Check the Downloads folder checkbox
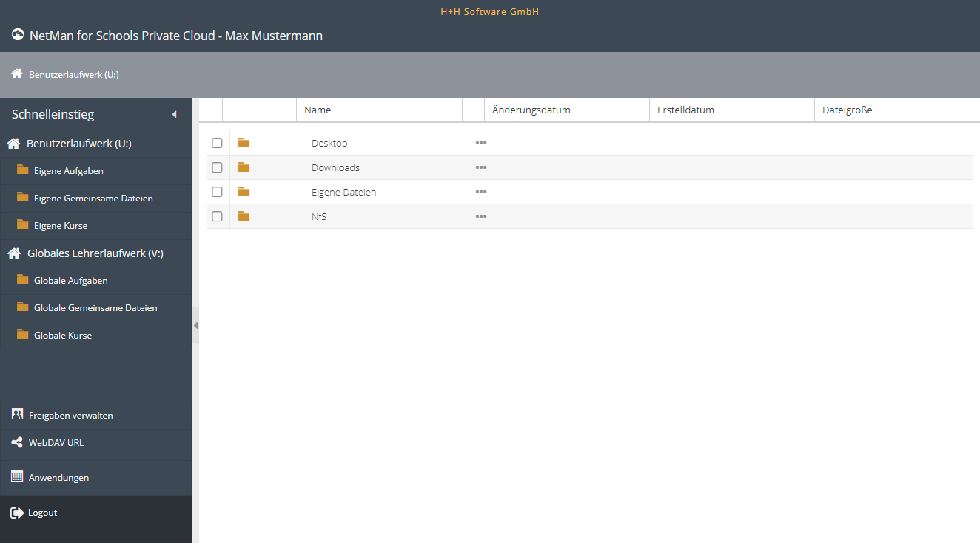 pos(217,167)
